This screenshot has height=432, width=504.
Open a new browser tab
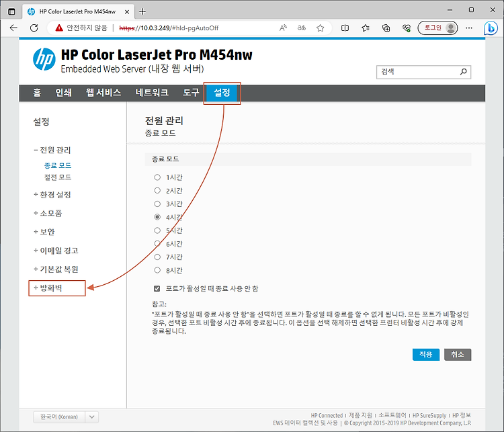tap(142, 11)
